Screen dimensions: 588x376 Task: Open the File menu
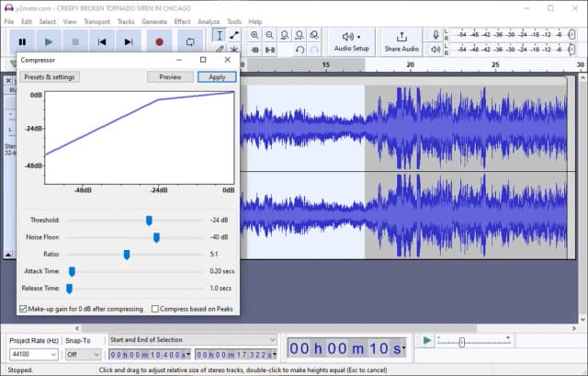click(x=9, y=22)
